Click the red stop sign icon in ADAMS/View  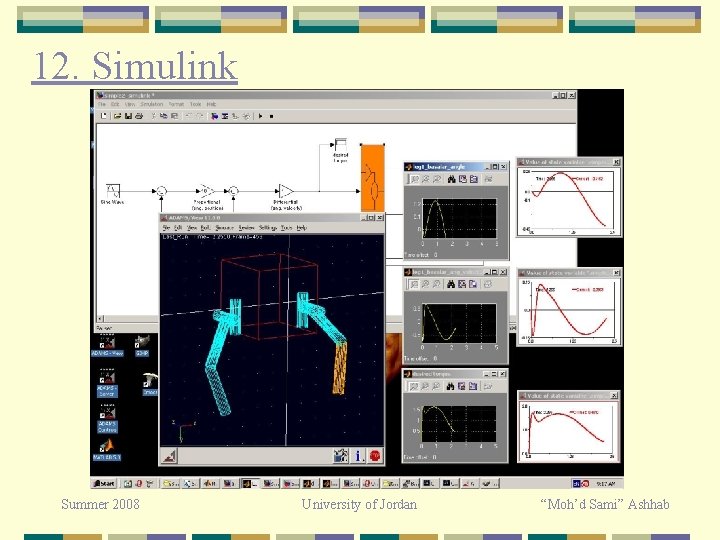[375, 456]
